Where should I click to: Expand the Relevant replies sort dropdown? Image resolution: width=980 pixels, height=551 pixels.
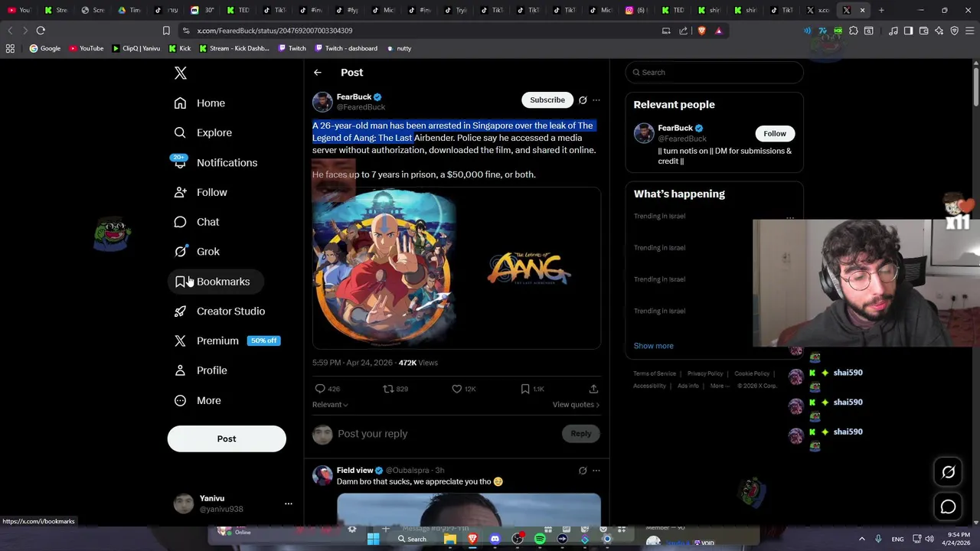(x=330, y=405)
